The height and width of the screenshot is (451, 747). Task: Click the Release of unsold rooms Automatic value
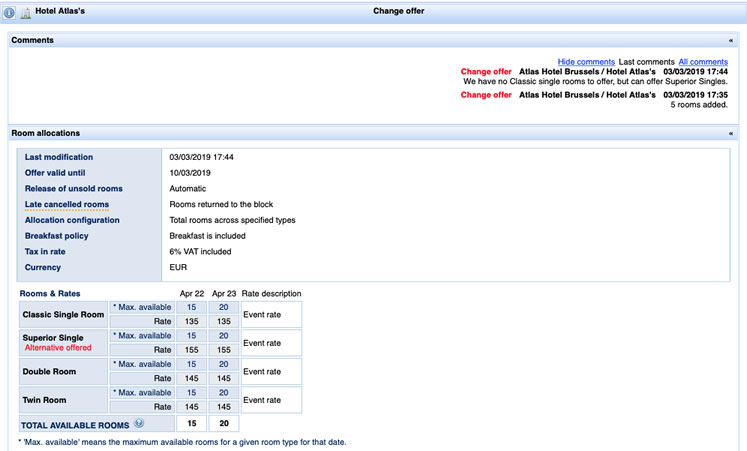tap(188, 189)
